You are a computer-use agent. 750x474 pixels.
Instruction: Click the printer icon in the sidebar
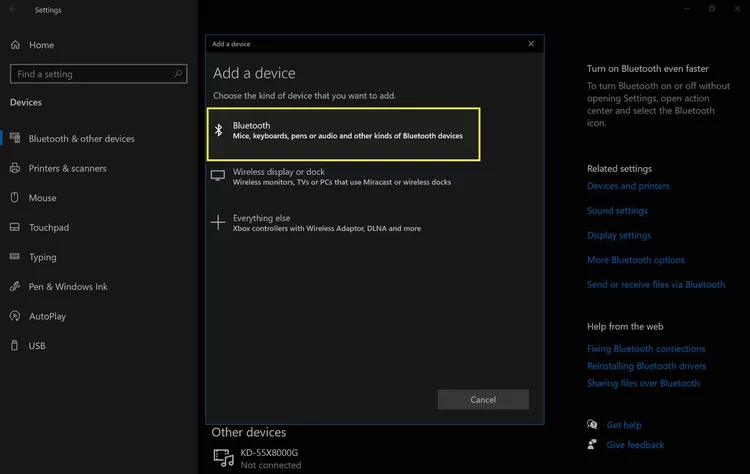15,168
